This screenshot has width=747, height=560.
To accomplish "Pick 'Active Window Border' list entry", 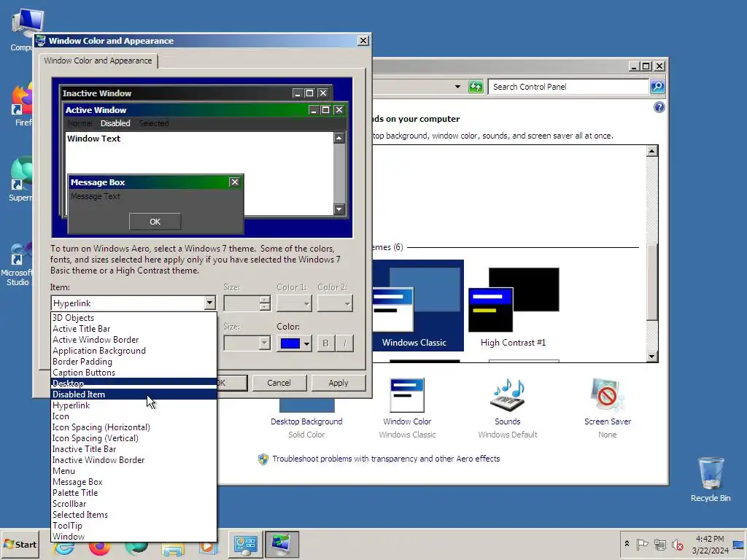I will pos(134,340).
